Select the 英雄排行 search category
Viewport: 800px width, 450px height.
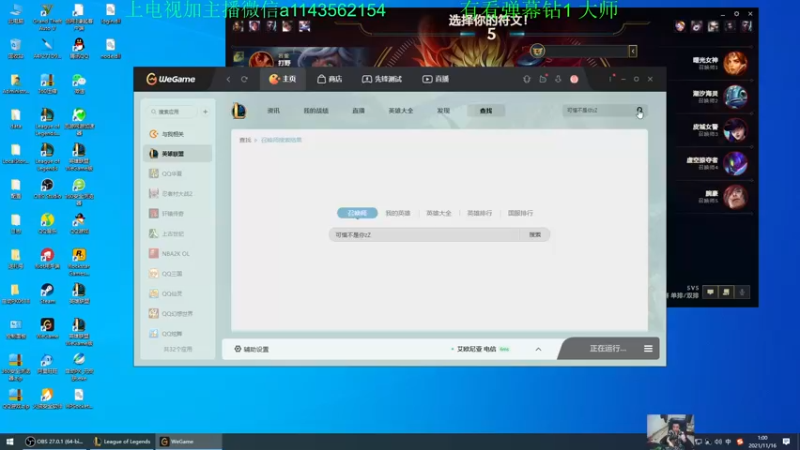pos(480,213)
